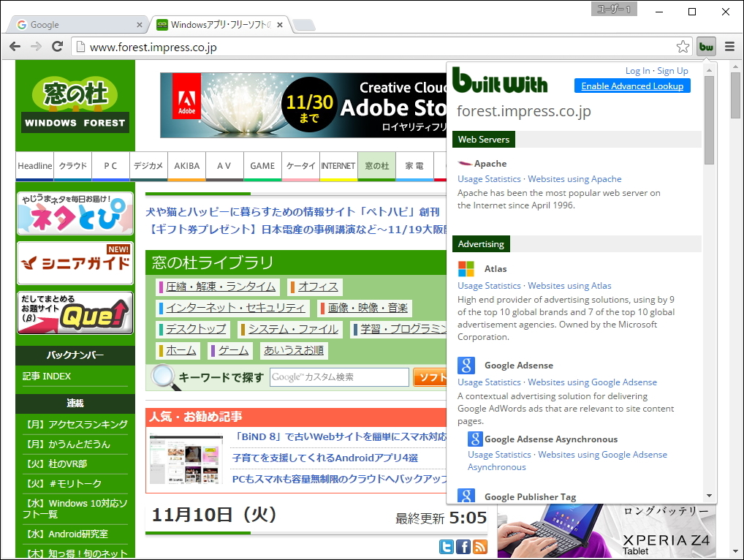Select the GAME category tab
The width and height of the screenshot is (744, 560).
coord(262,166)
